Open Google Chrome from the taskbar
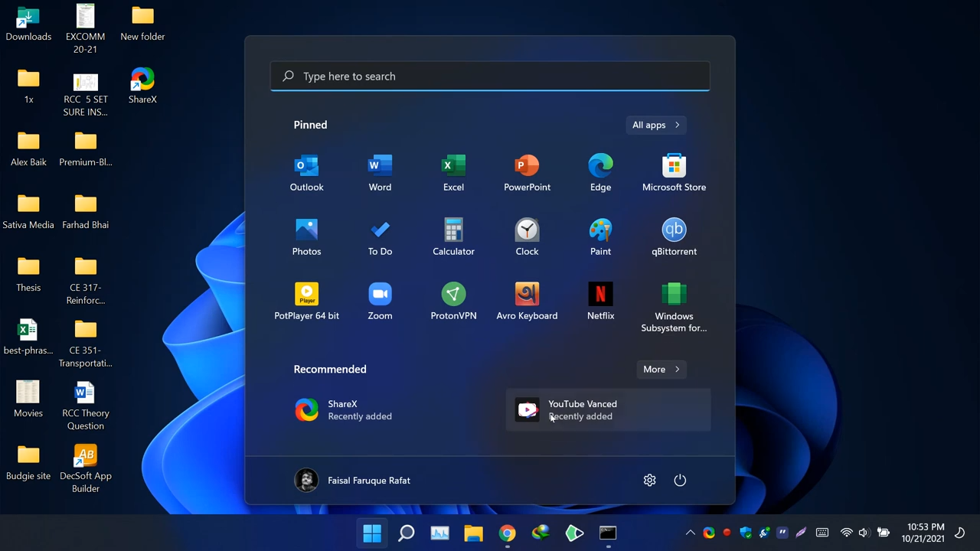This screenshot has height=551, width=980. [x=508, y=533]
